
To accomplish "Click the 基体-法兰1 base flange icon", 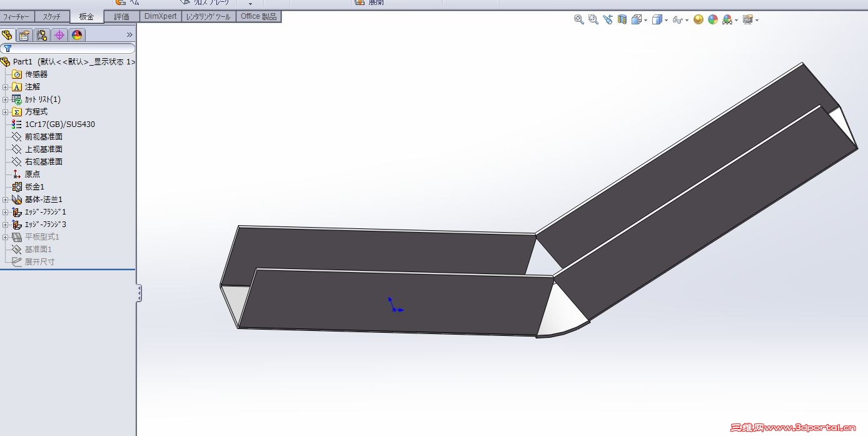I will [x=17, y=200].
